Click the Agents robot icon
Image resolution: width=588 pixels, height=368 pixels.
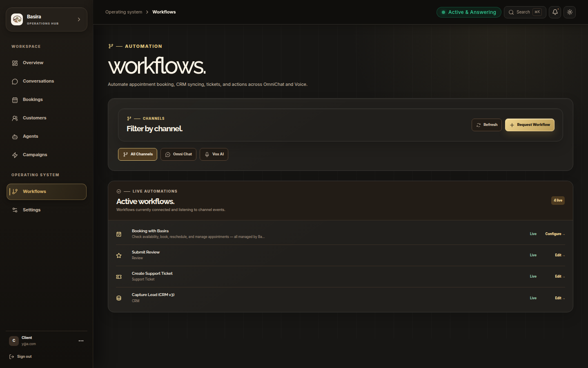click(15, 137)
